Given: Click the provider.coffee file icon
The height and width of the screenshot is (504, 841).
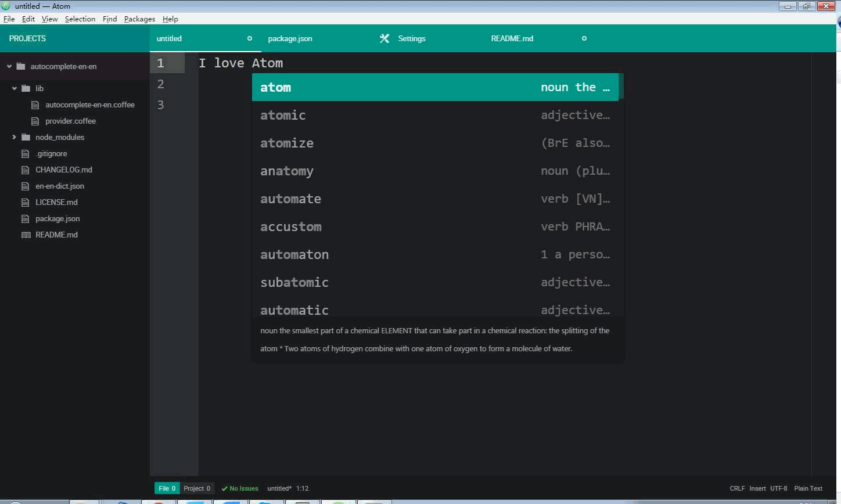Looking at the screenshot, I should coord(35,121).
